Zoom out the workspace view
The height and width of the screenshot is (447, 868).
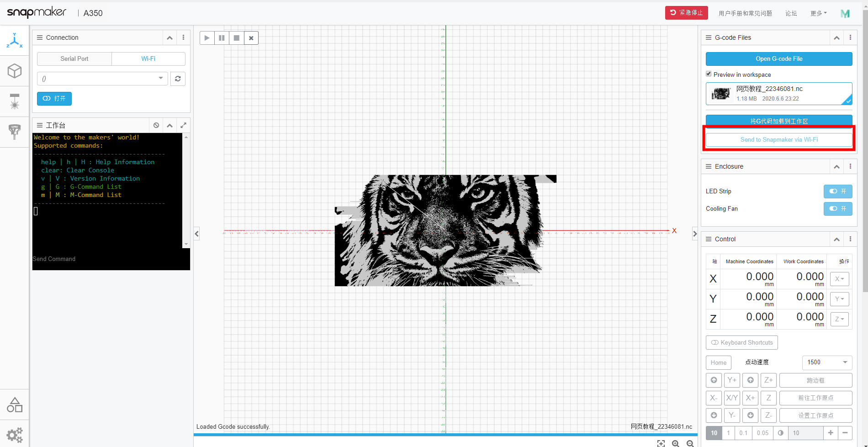(x=690, y=443)
